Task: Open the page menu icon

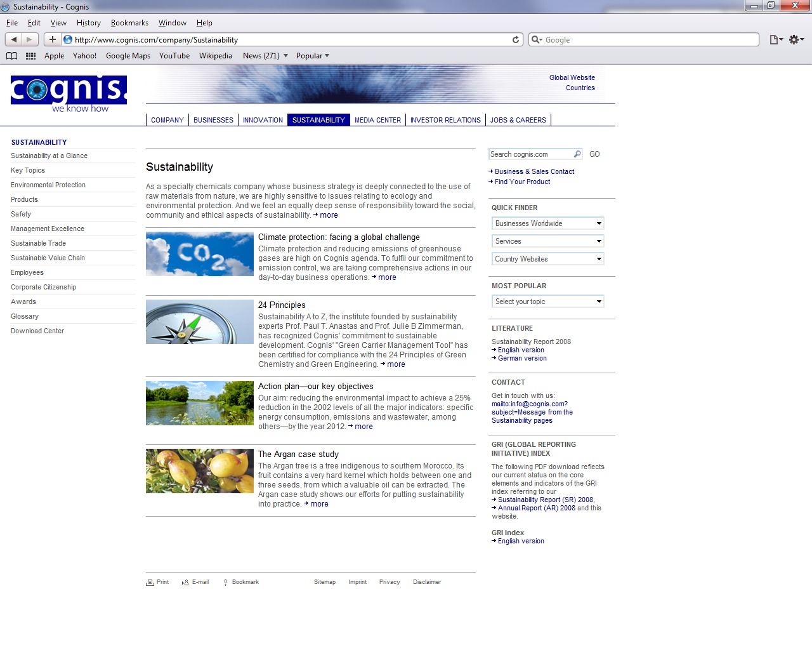Action: 775,39
